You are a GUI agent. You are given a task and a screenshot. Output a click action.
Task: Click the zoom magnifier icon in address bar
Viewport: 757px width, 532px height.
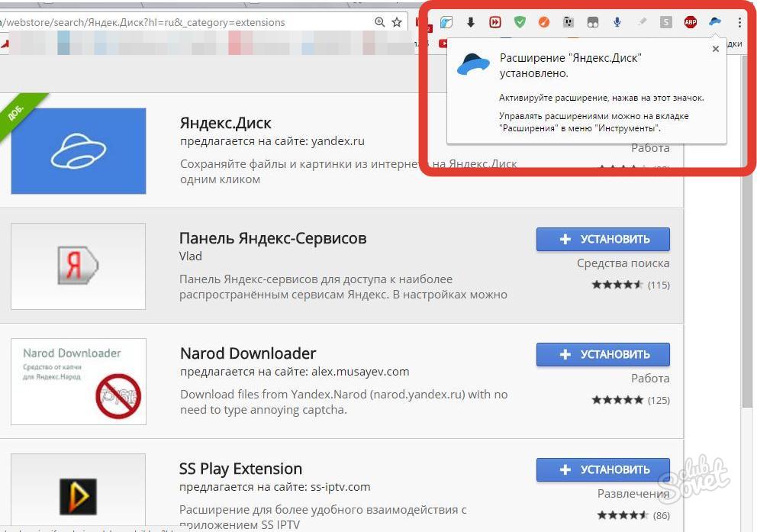point(379,22)
